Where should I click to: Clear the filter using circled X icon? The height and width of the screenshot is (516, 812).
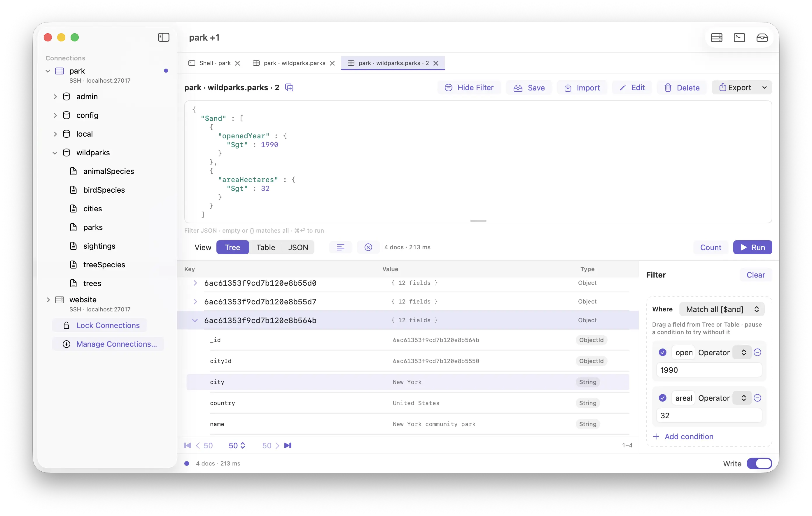pos(368,247)
